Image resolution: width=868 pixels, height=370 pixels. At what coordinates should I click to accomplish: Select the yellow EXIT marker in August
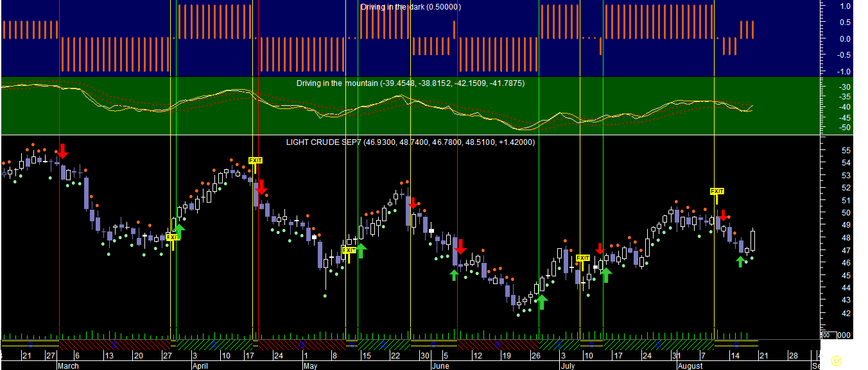pos(716,191)
